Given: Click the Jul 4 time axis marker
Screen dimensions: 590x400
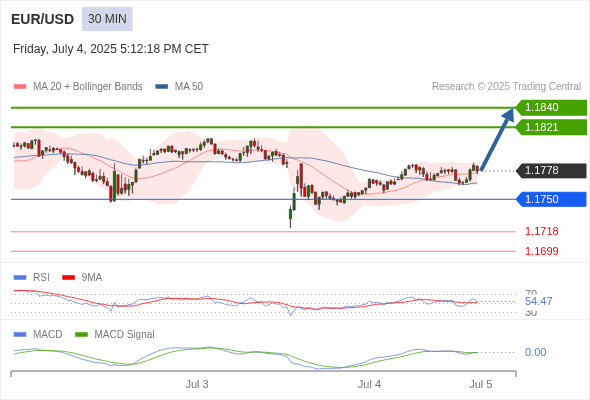Looking at the screenshot, I should tap(369, 385).
